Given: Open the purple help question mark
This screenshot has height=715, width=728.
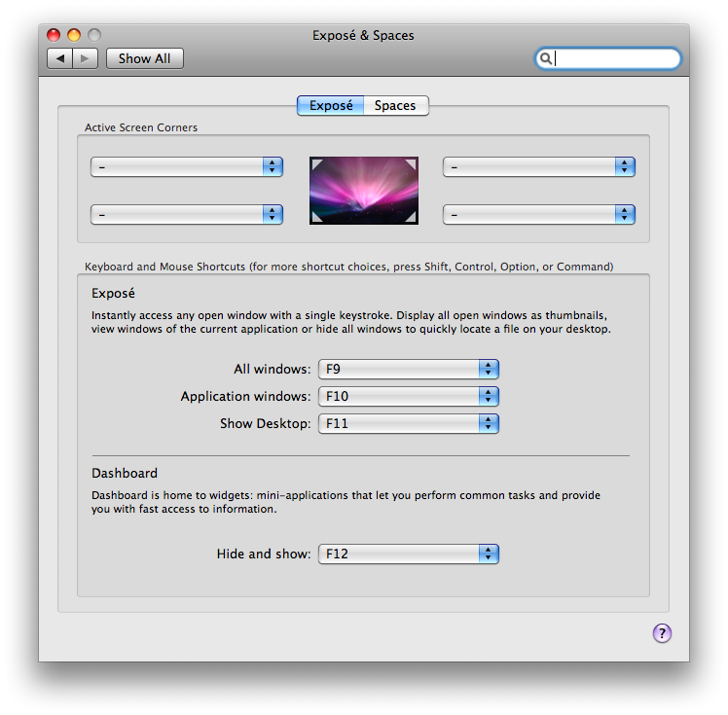Looking at the screenshot, I should [x=662, y=633].
